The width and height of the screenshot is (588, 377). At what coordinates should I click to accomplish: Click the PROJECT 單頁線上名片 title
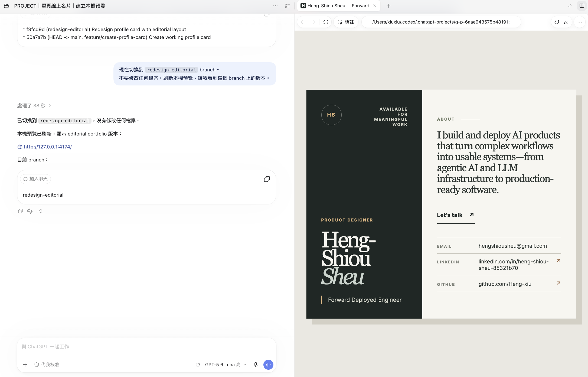tap(60, 6)
